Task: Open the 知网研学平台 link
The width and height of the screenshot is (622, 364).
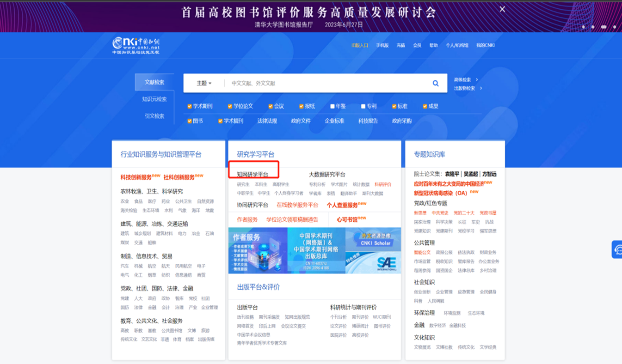Action: [252, 175]
